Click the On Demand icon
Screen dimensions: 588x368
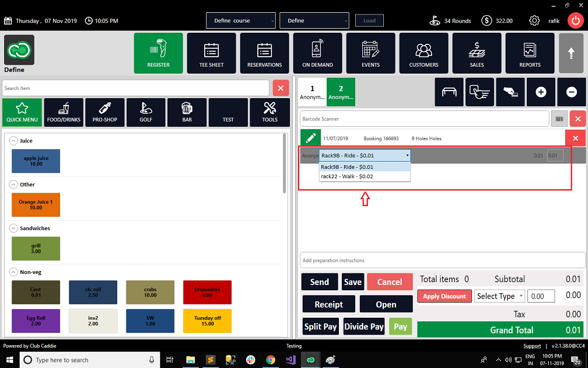click(317, 53)
